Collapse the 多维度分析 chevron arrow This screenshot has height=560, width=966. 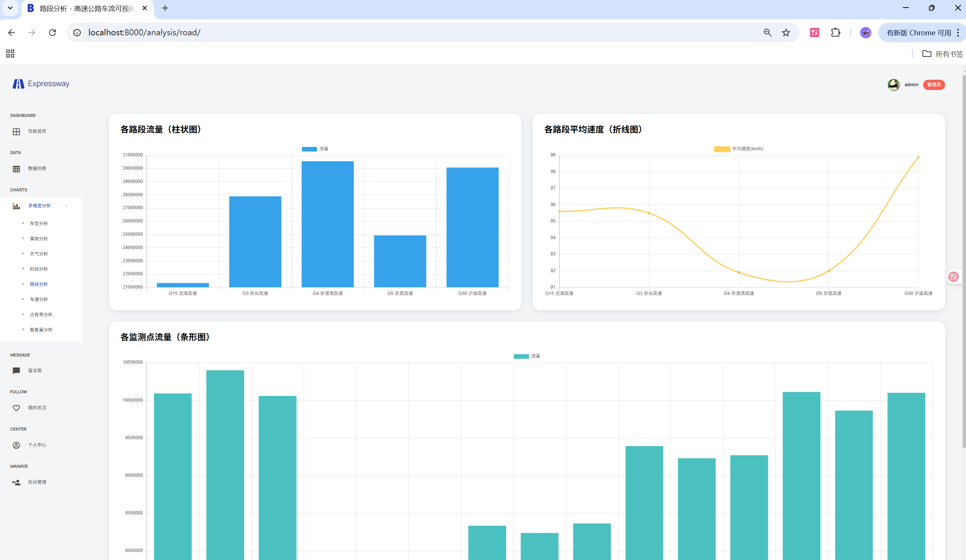click(x=67, y=206)
